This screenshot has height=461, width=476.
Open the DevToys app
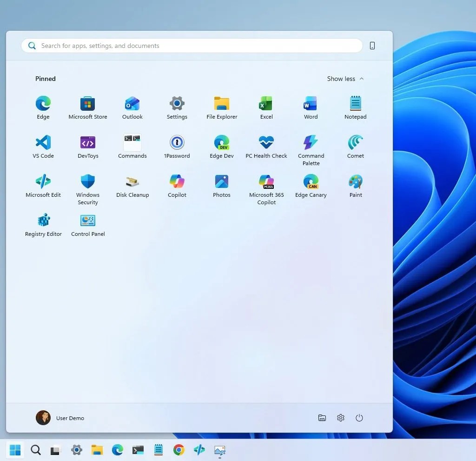click(x=87, y=142)
